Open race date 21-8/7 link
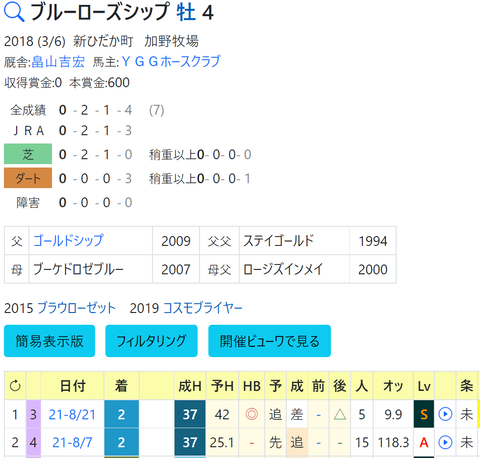Image resolution: width=480 pixels, height=458 pixels. (x=72, y=442)
